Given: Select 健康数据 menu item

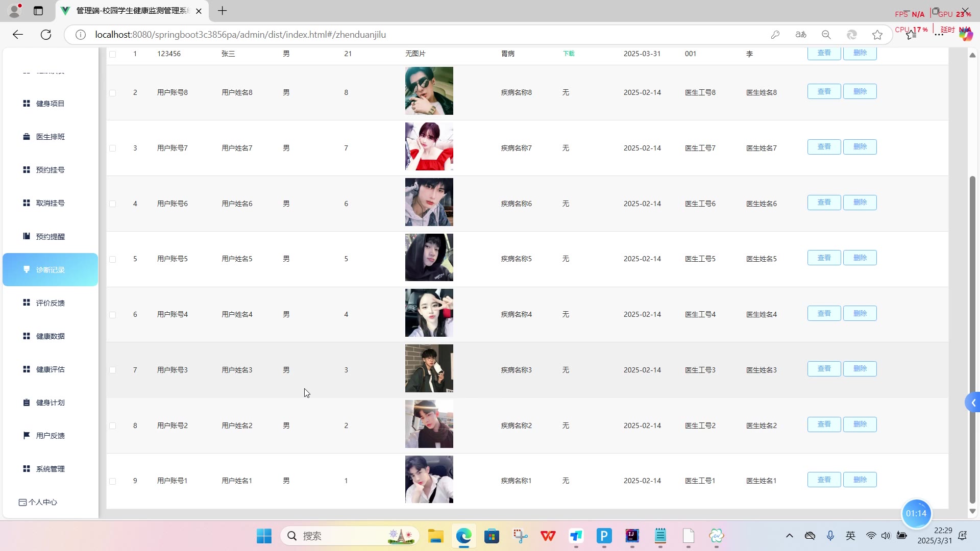Looking at the screenshot, I should pos(50,336).
